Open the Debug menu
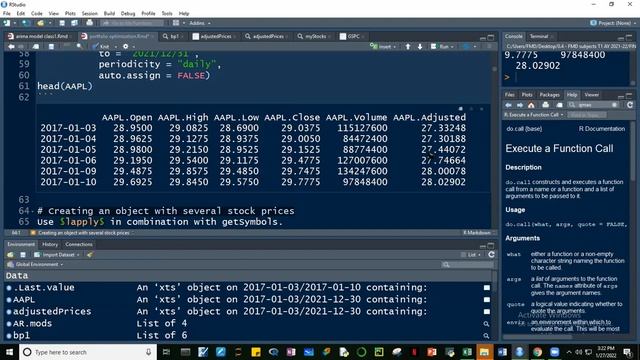640x360 pixels. click(128, 13)
